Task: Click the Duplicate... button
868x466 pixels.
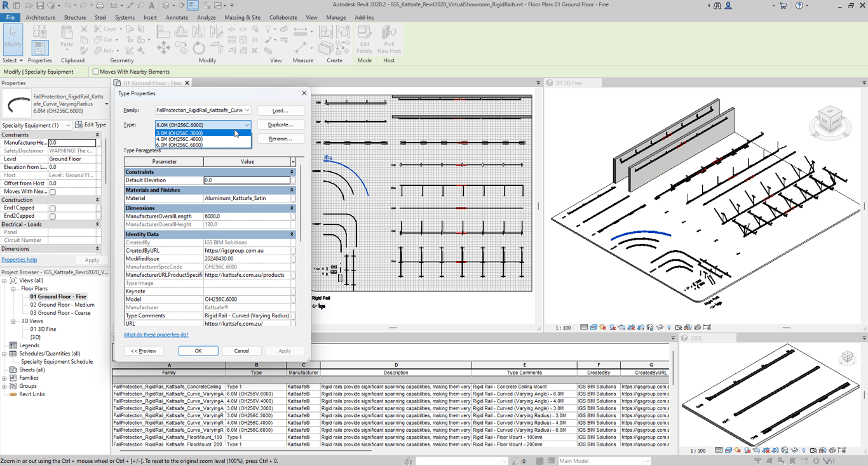Action: coord(280,125)
